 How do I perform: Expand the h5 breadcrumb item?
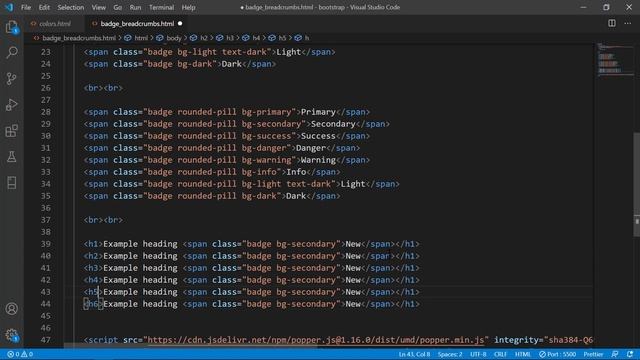pos(282,38)
